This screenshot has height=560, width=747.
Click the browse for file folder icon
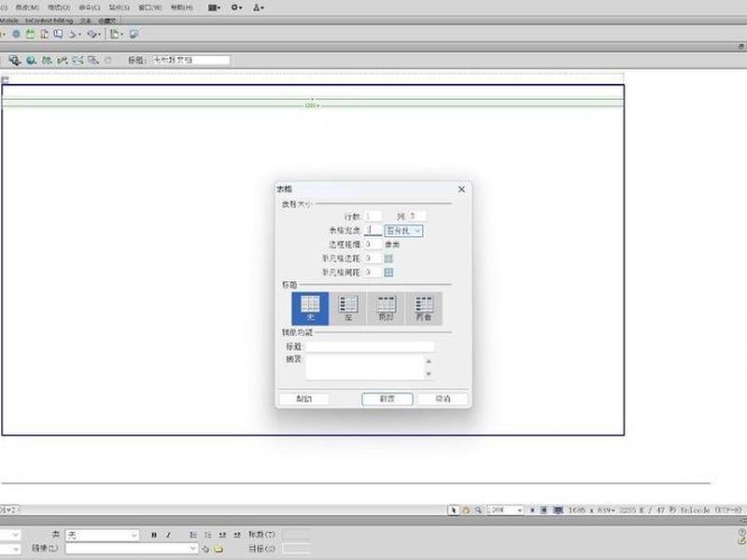click(x=218, y=549)
